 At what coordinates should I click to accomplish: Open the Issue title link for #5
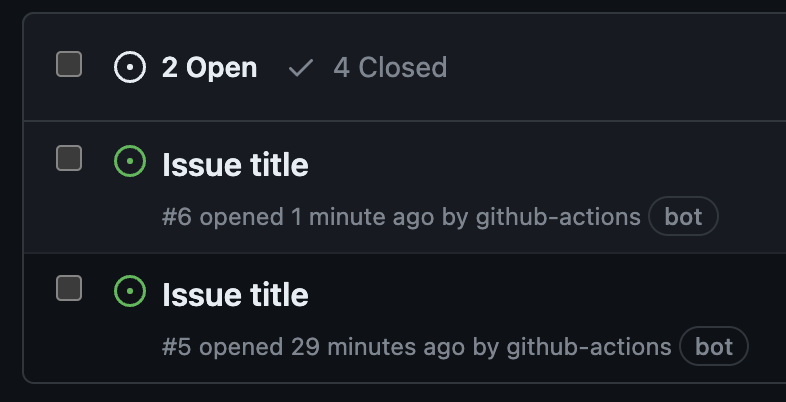pos(235,295)
